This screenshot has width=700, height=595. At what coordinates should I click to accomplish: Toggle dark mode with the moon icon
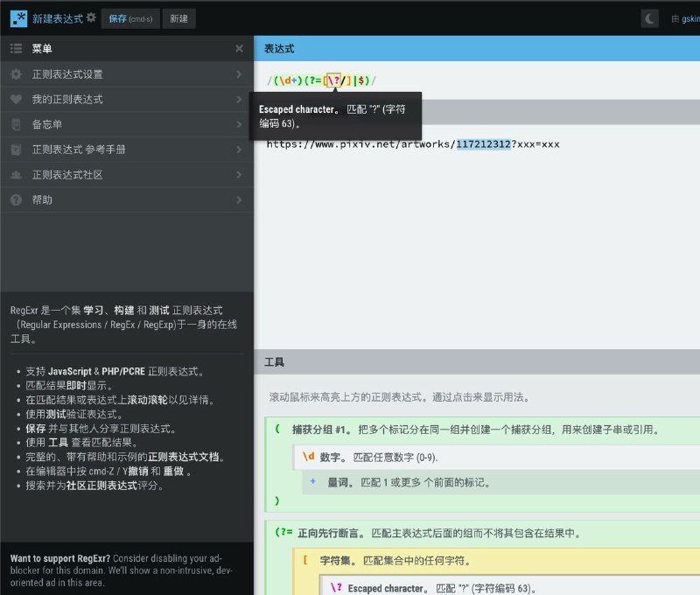(x=650, y=17)
